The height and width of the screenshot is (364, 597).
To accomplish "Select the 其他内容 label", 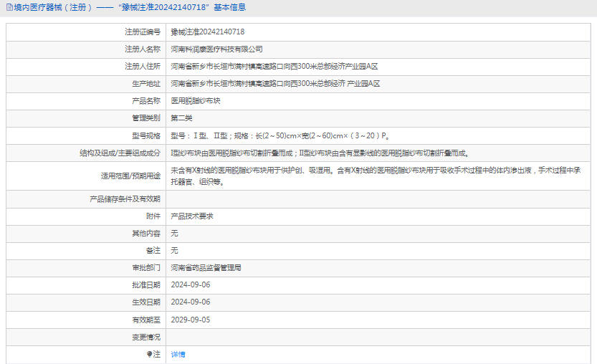I will 146,234.
